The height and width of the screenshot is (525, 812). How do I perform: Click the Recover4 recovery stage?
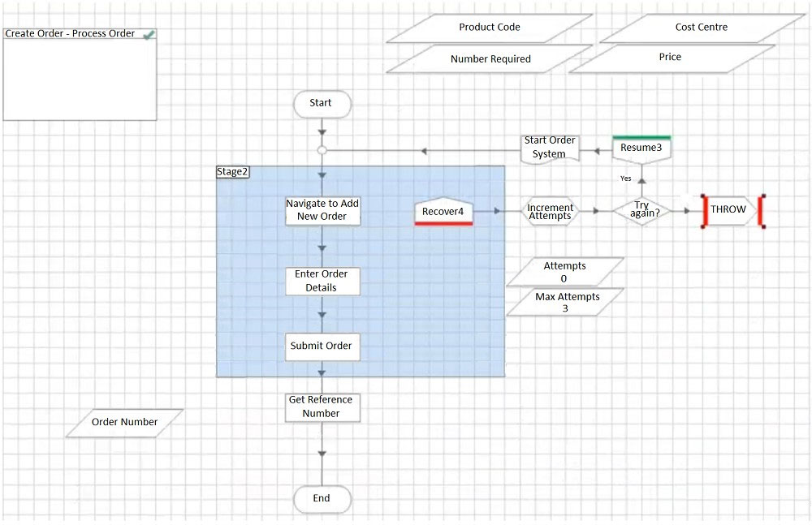tap(443, 211)
